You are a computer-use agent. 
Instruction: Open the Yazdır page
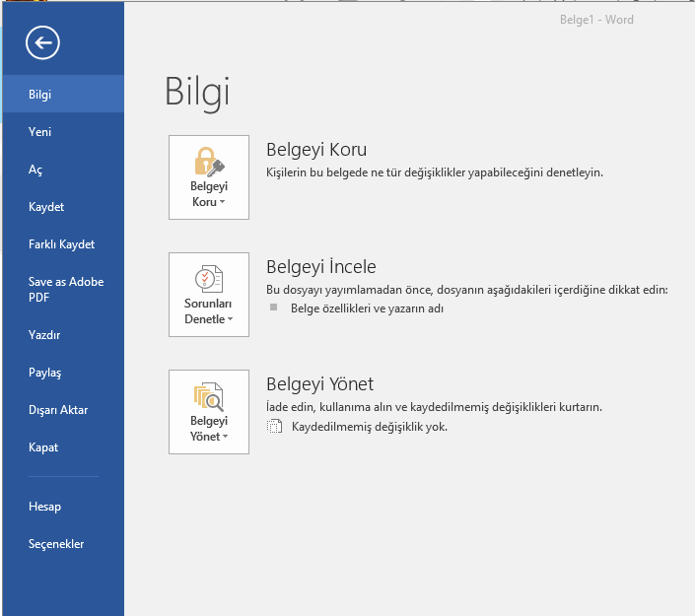(x=63, y=334)
